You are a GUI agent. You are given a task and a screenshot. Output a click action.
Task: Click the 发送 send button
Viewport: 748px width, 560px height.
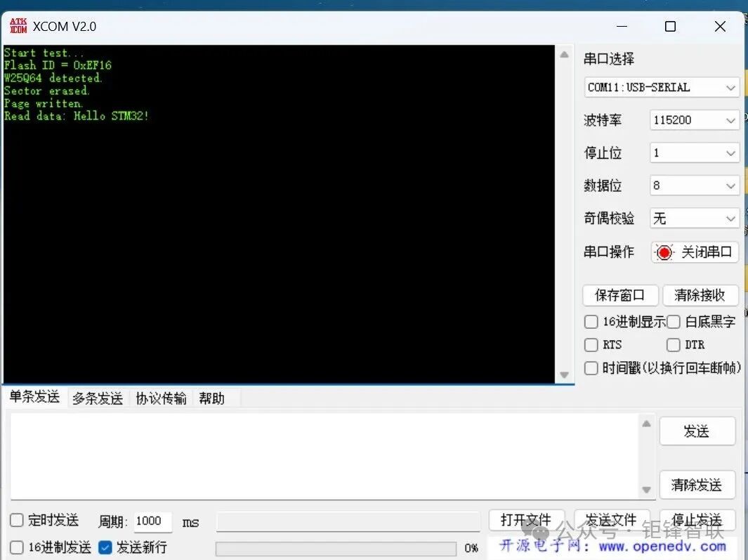coord(697,431)
